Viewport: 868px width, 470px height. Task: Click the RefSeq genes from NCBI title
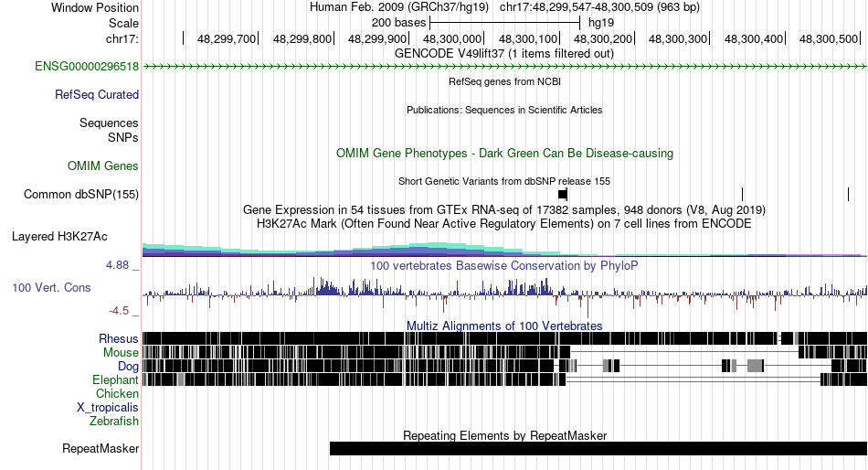[504, 81]
